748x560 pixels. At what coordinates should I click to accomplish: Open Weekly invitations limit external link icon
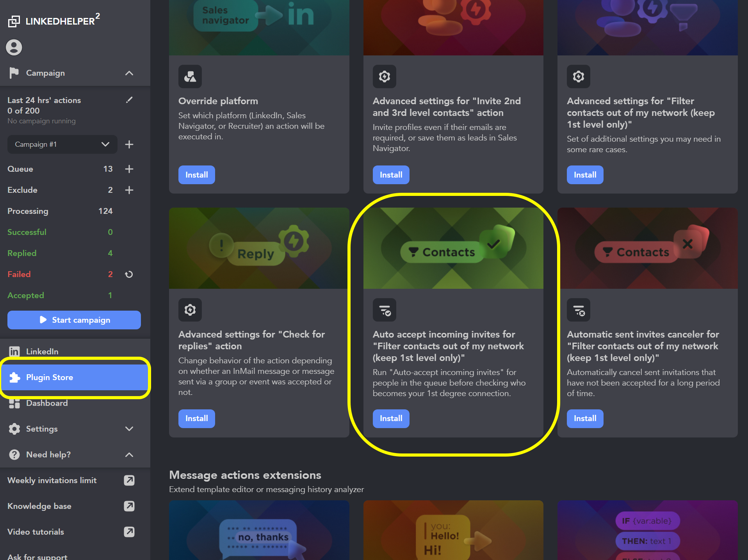coord(129,480)
